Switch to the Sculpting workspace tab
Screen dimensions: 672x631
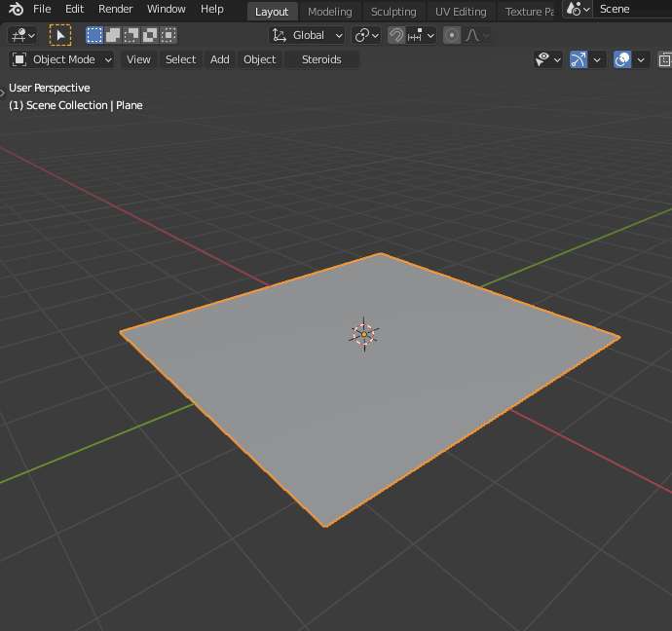click(393, 12)
